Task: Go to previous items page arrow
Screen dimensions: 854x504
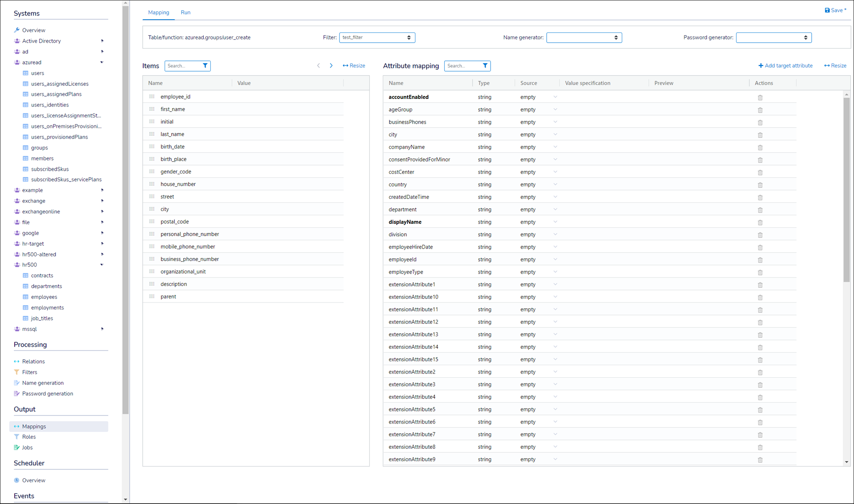Action: (x=318, y=66)
